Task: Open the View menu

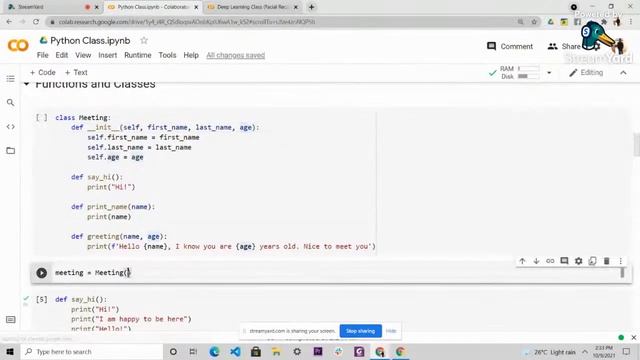Action: (83, 55)
